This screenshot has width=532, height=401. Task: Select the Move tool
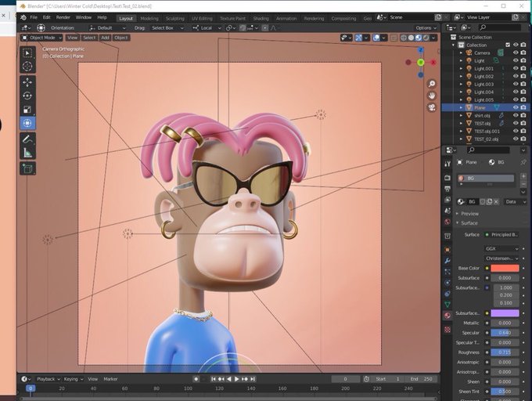pos(27,82)
